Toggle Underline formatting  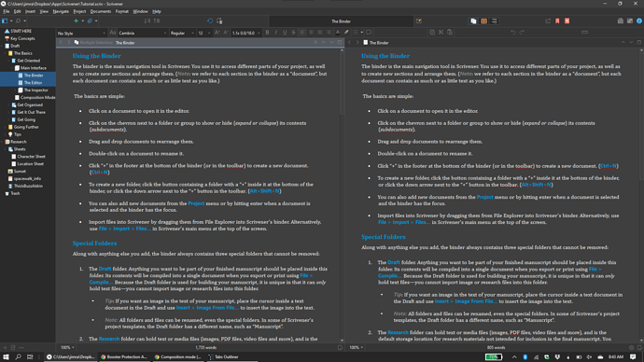click(285, 33)
